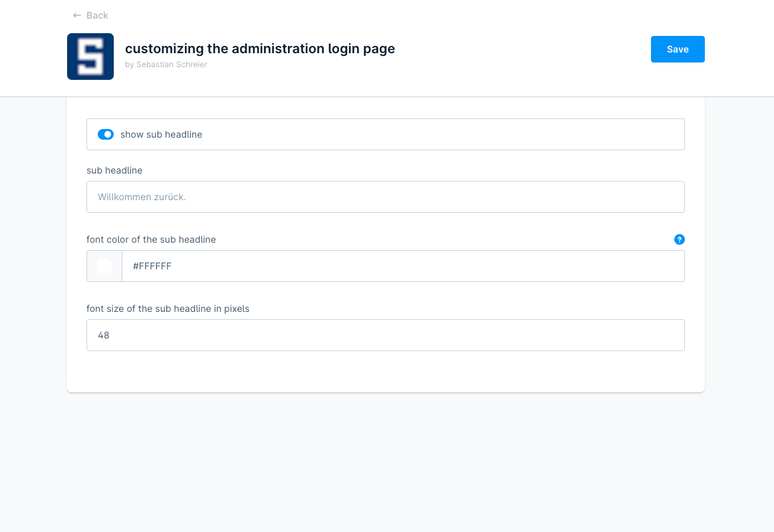774x532 pixels.
Task: Click the help icon beside font color
Action: point(679,239)
